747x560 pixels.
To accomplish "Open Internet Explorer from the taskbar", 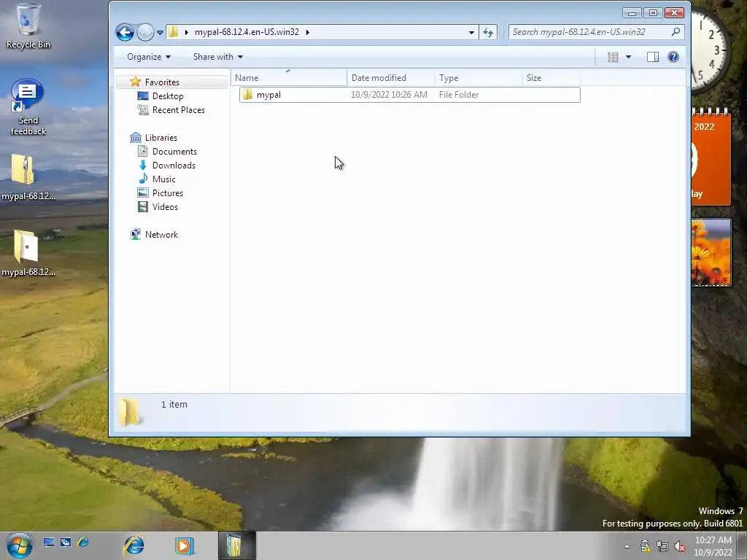I will (x=134, y=545).
